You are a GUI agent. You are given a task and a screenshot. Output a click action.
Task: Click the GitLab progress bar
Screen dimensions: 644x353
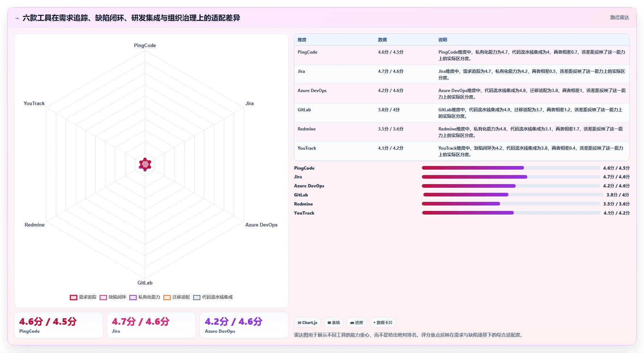click(513, 195)
